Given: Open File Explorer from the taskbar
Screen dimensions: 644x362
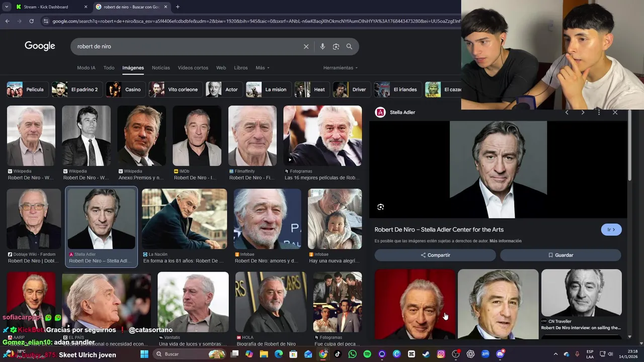Looking at the screenshot, I should point(264,354).
